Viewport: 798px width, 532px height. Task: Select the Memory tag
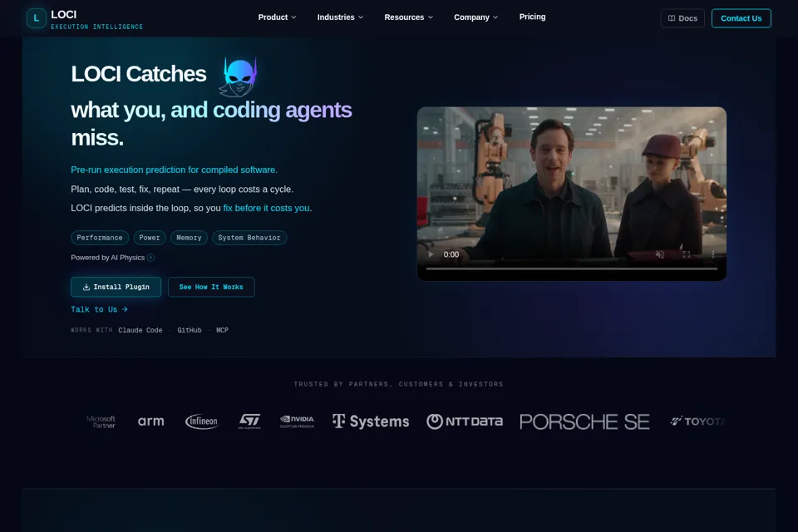pyautogui.click(x=189, y=238)
